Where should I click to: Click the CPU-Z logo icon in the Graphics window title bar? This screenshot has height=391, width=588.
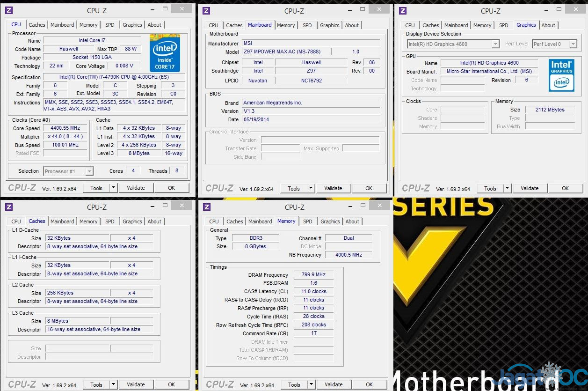pos(403,11)
